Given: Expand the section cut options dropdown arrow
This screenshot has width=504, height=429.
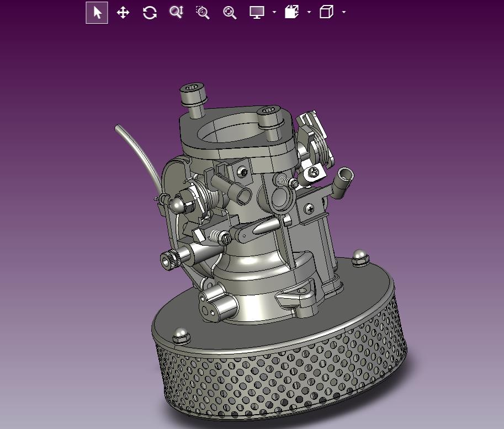Looking at the screenshot, I should [309, 12].
